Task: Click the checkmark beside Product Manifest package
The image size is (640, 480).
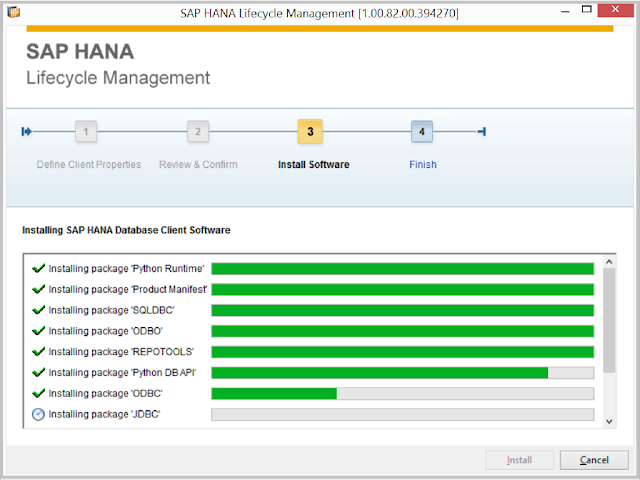Action: (x=38, y=289)
